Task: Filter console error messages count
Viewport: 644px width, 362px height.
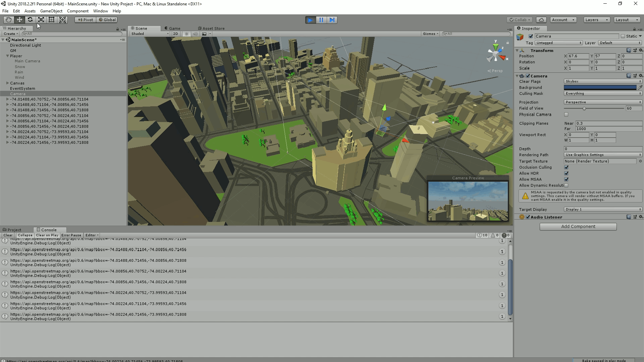Action: pos(506,235)
